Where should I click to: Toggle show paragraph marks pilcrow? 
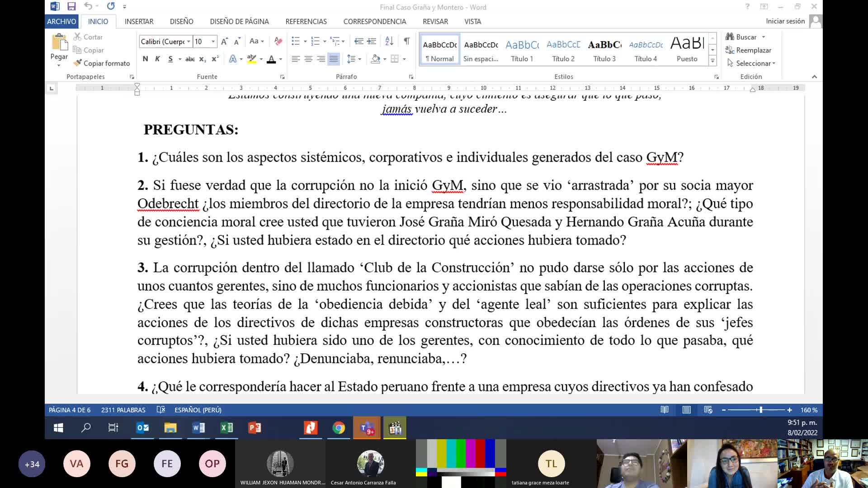click(x=407, y=41)
